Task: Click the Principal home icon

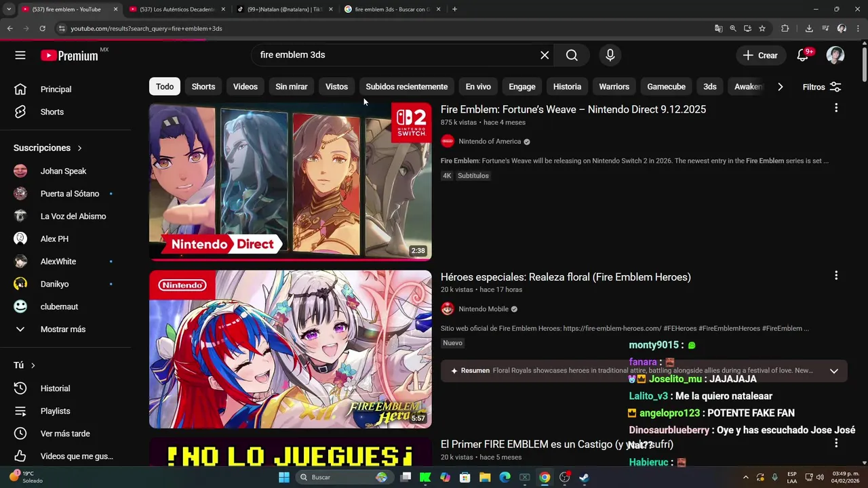Action: (20, 89)
